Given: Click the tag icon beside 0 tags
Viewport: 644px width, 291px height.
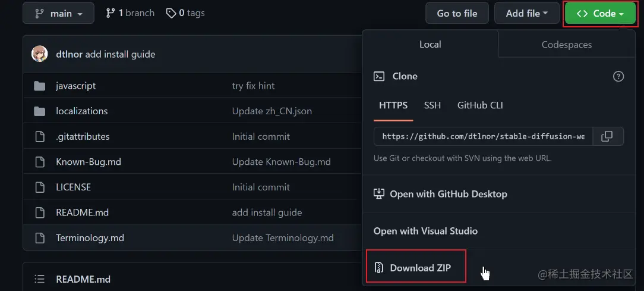Looking at the screenshot, I should [171, 13].
